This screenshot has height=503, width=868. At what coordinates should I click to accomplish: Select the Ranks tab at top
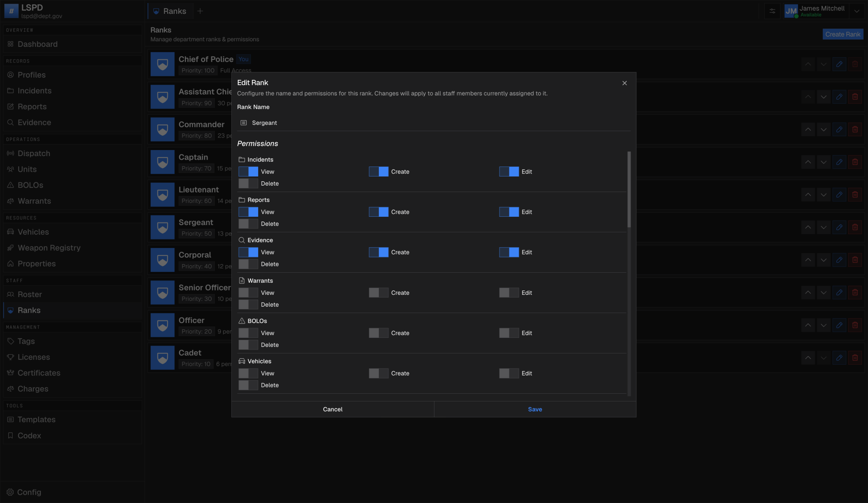click(x=170, y=11)
